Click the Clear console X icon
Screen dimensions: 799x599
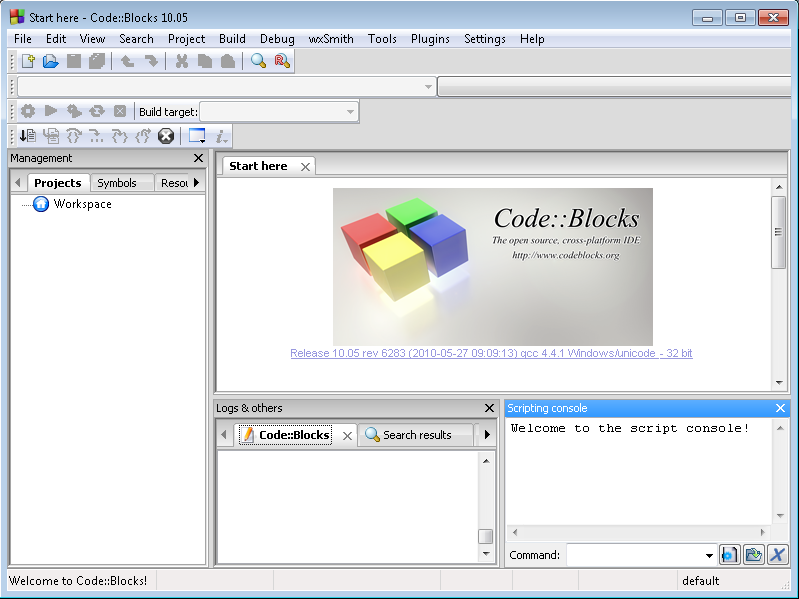point(778,554)
